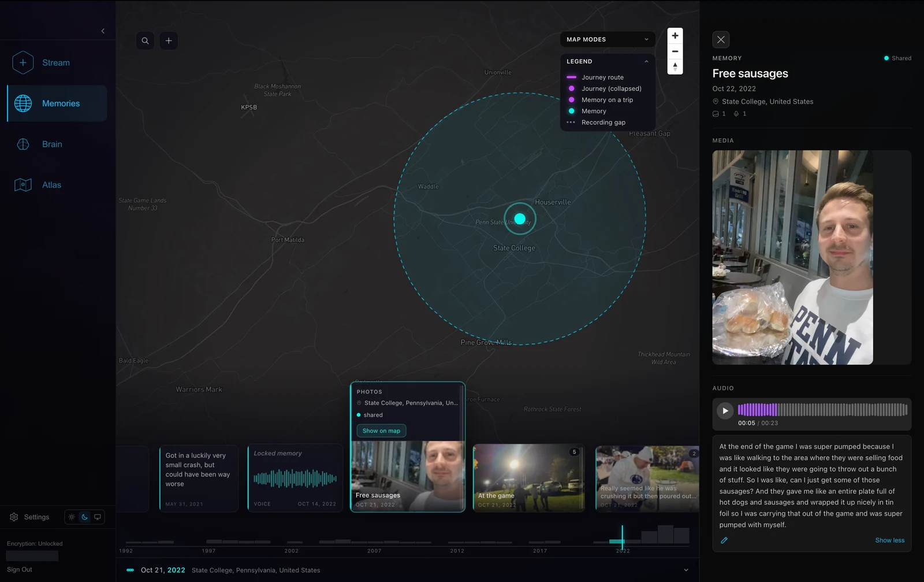The height and width of the screenshot is (582, 924).
Task: Click the Shared status indicator
Action: pyautogui.click(x=897, y=58)
